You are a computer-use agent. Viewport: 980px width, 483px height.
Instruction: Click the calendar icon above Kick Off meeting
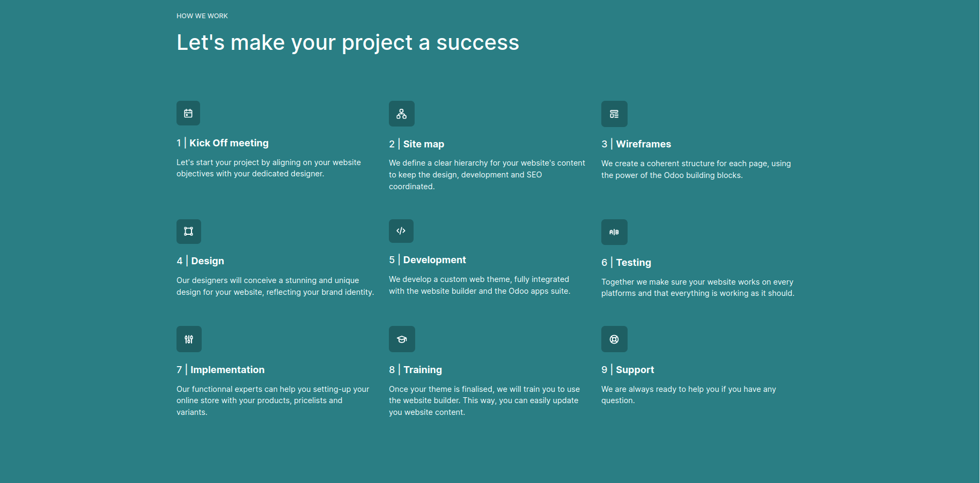click(x=188, y=113)
